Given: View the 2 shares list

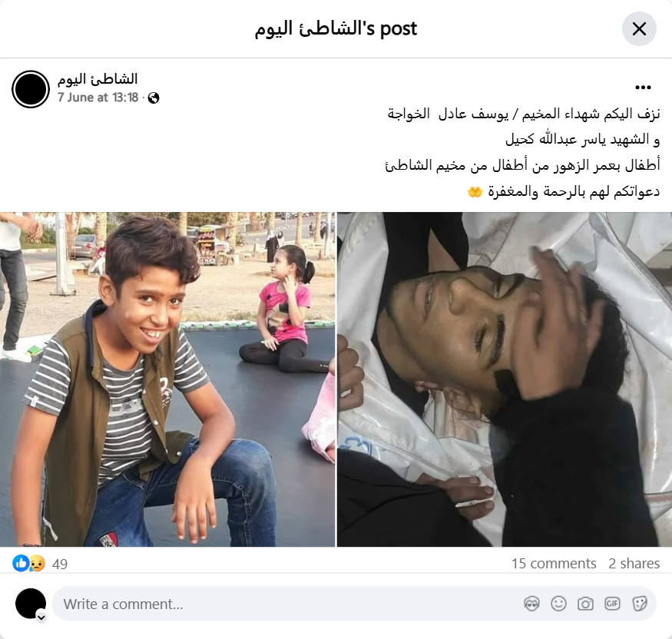Looking at the screenshot, I should pos(634,563).
